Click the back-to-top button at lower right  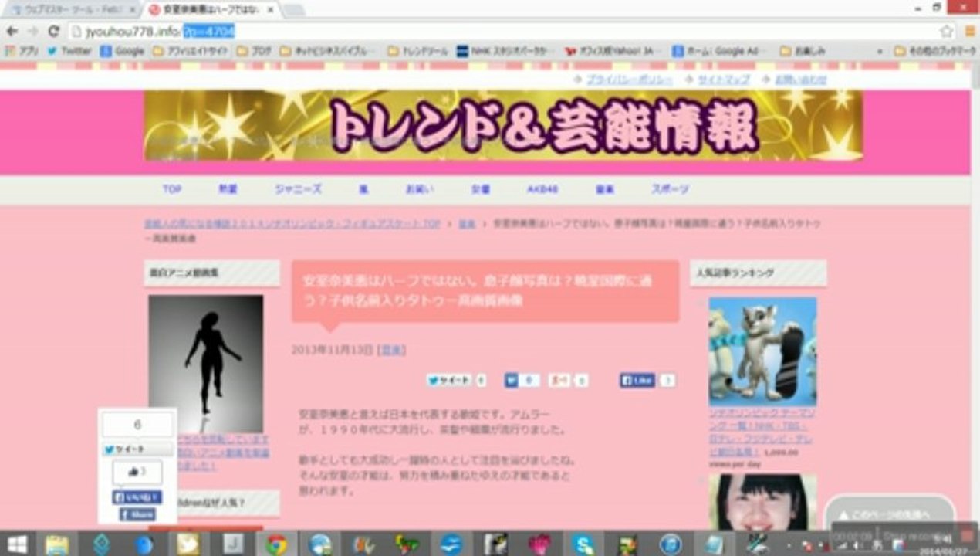890,514
